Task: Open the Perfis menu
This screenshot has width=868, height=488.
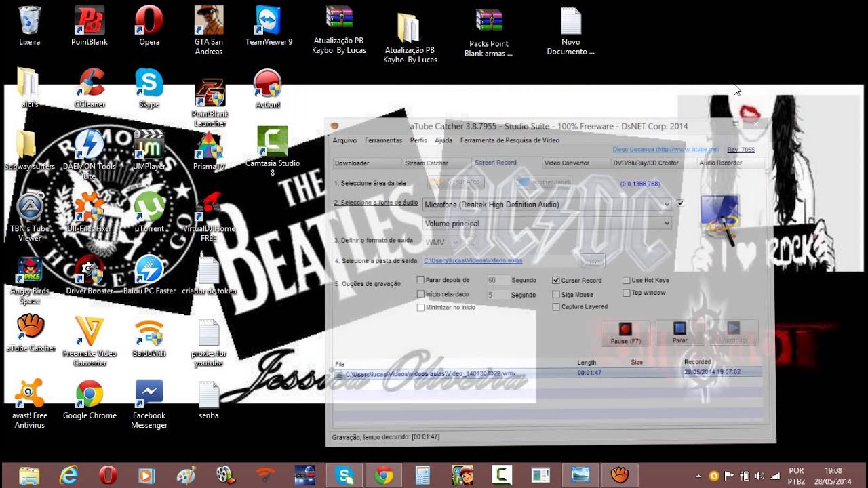Action: 418,140
